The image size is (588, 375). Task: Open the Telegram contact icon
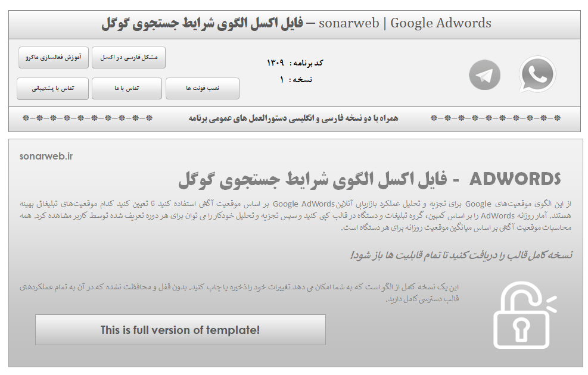coord(484,75)
